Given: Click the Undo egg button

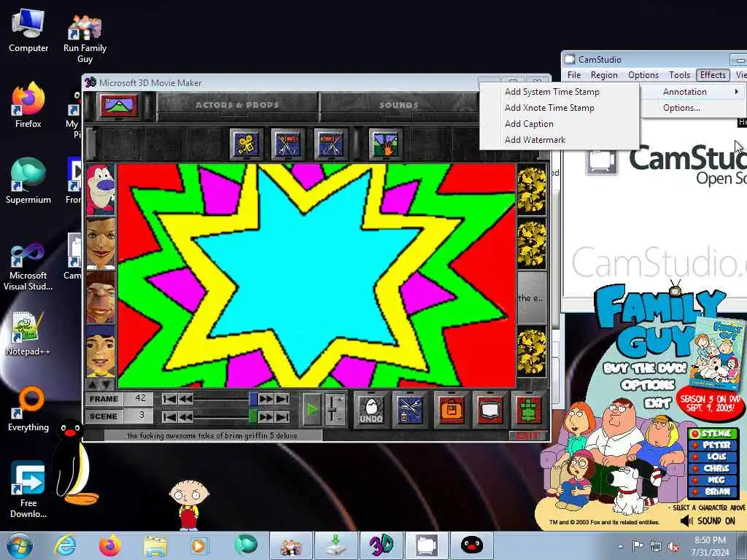Looking at the screenshot, I should click(371, 410).
